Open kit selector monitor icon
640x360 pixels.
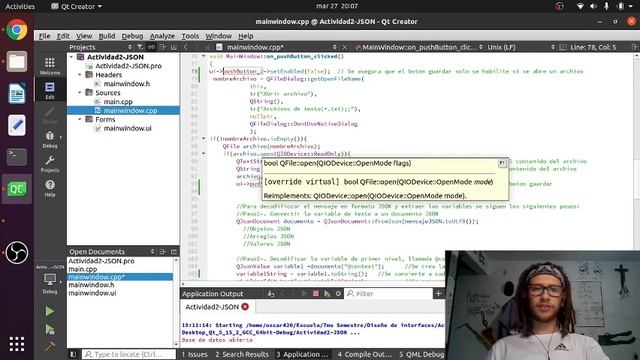point(50,283)
